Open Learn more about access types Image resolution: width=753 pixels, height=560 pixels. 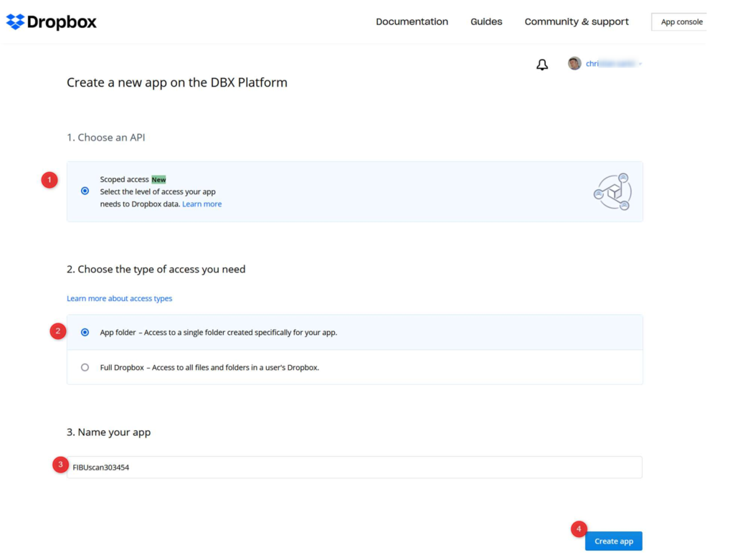click(x=120, y=298)
